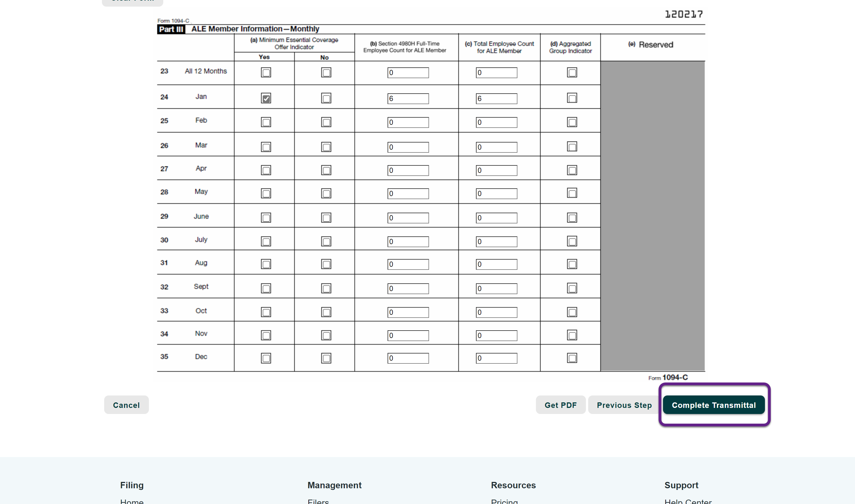Check the Feb No coverage checkbox
The image size is (855, 504).
pyautogui.click(x=326, y=122)
